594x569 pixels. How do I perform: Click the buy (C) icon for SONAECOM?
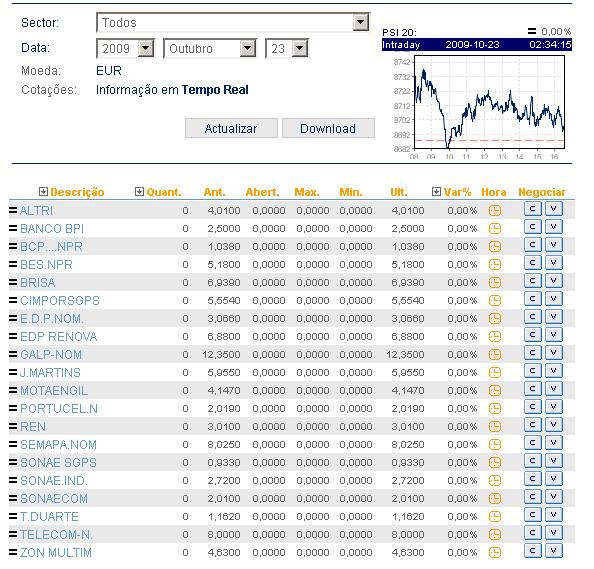click(x=532, y=497)
